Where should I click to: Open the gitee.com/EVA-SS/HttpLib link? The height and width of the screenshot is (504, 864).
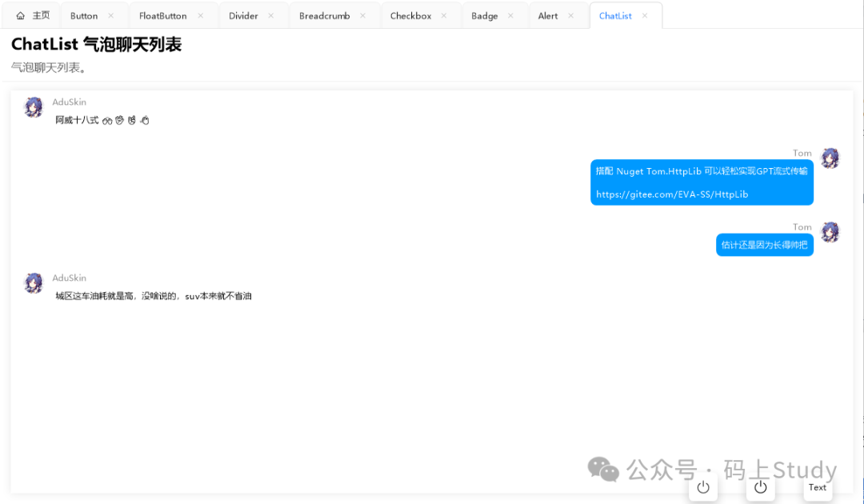[672, 194]
